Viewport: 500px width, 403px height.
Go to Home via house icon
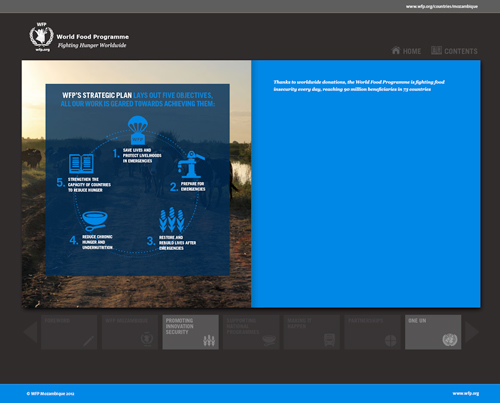tap(396, 50)
